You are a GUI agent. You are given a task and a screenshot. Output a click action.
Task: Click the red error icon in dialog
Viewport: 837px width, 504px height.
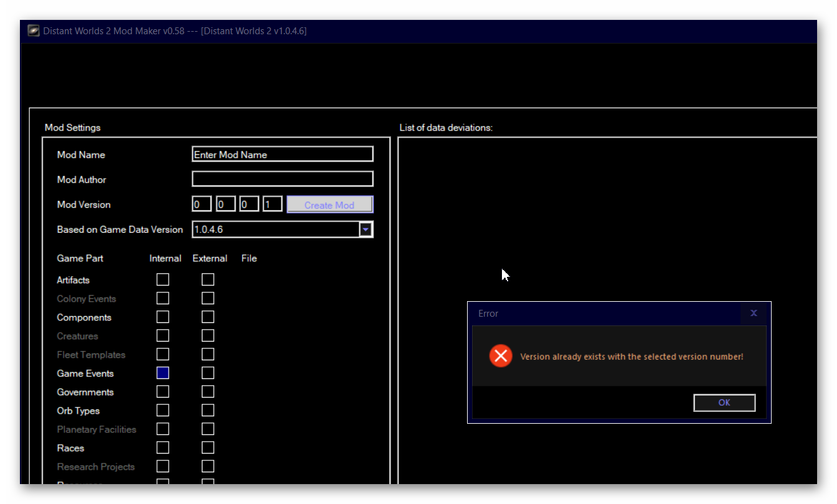click(x=501, y=356)
